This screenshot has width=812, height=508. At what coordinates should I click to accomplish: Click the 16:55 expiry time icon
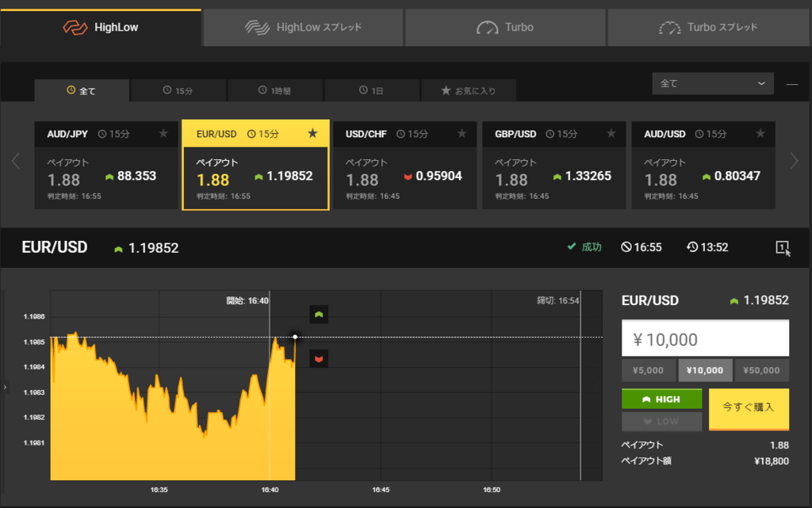(626, 247)
